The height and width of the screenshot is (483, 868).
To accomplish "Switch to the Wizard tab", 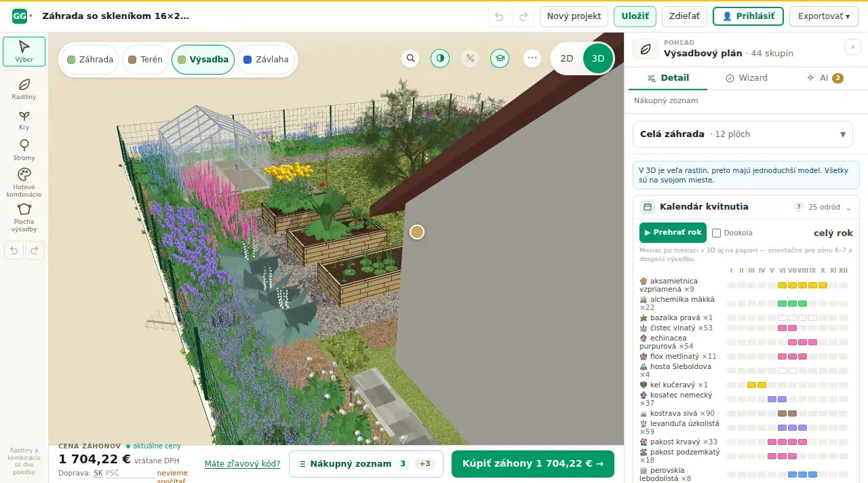I will (x=746, y=78).
